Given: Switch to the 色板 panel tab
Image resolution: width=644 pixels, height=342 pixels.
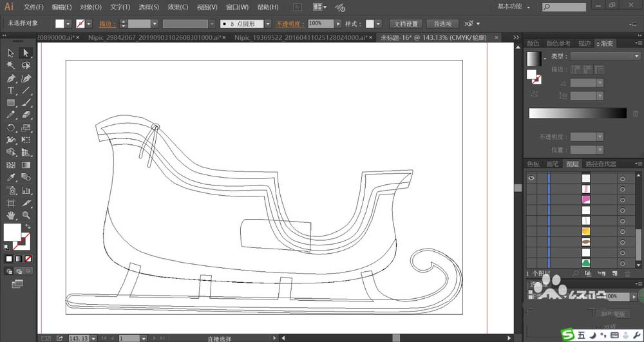Looking at the screenshot, I should pyautogui.click(x=533, y=164).
